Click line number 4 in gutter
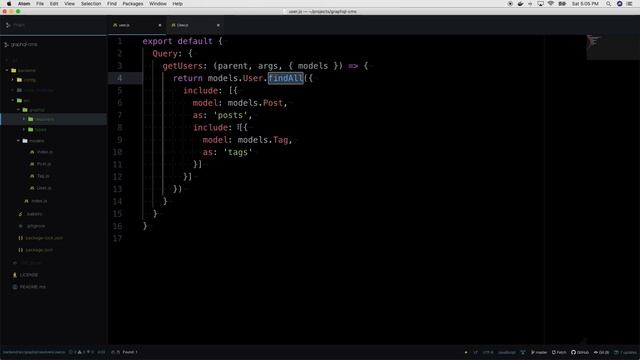640x360 pixels. coord(120,78)
